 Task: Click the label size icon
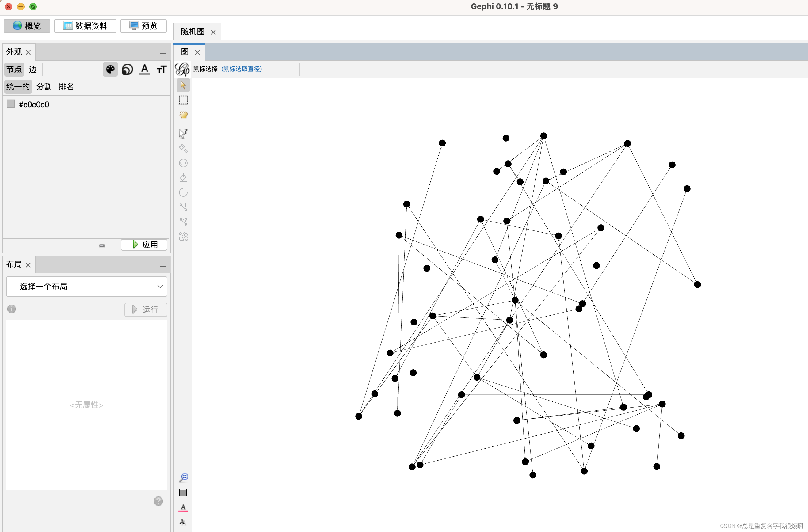coord(162,69)
